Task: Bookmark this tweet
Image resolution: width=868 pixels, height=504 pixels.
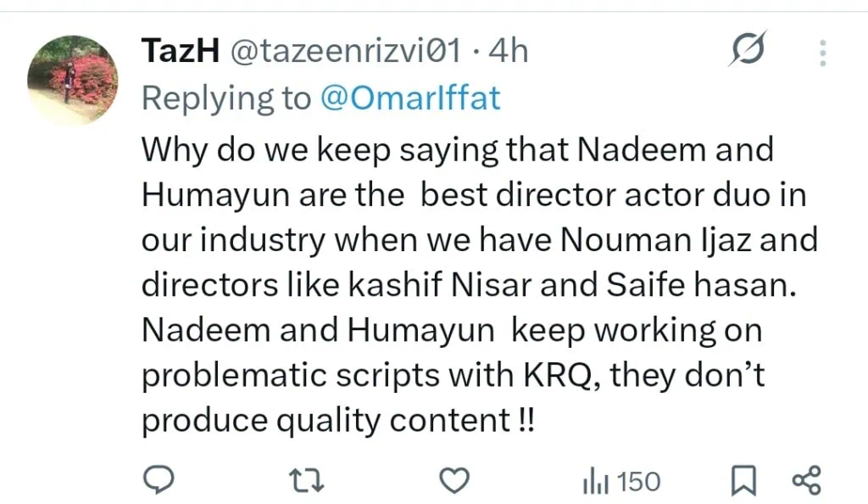Action: (x=743, y=482)
